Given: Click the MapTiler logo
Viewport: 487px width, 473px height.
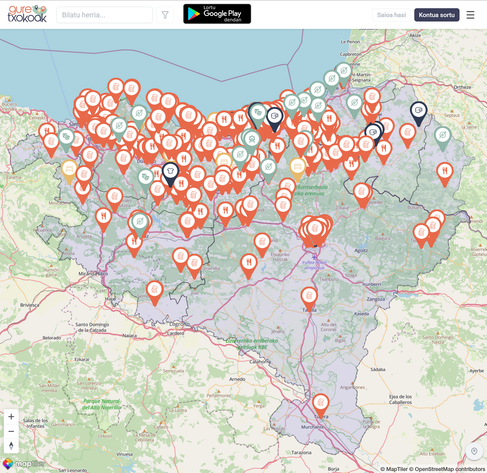Looking at the screenshot, I should click(23, 463).
